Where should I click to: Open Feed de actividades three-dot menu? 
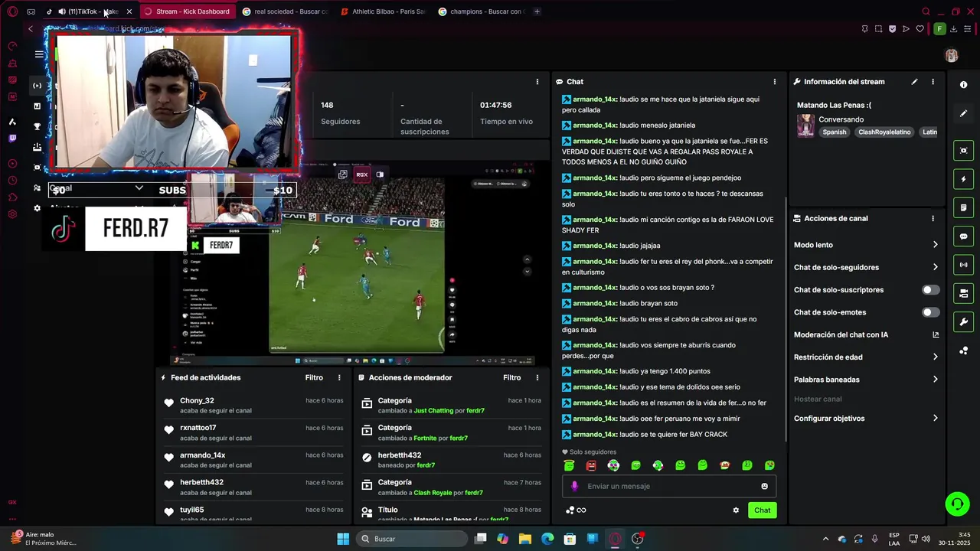339,377
